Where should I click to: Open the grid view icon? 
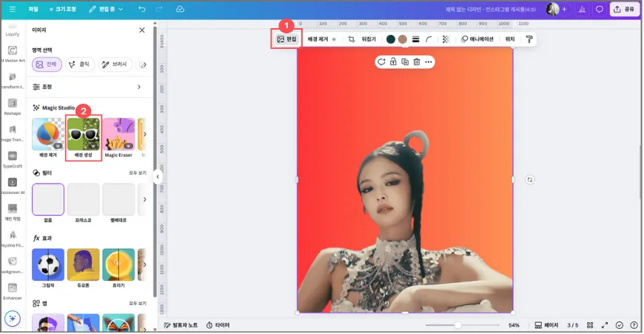coord(590,325)
